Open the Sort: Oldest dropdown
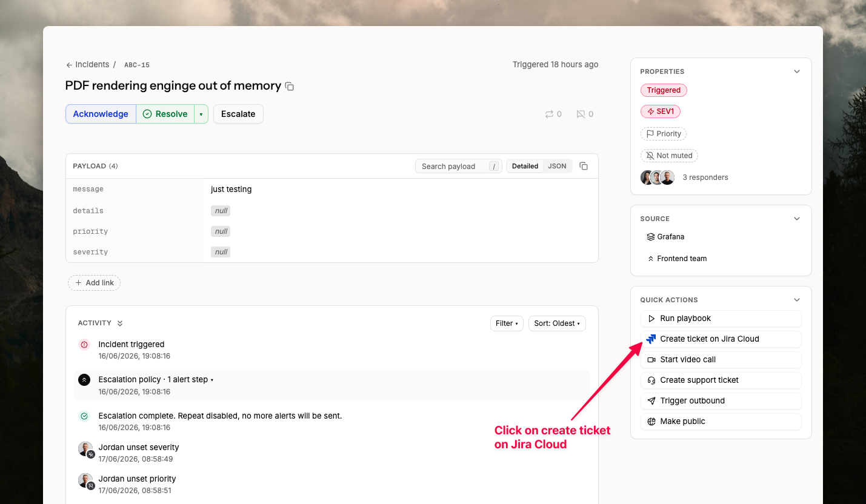Screen dimensions: 866x504 pyautogui.click(x=557, y=323)
